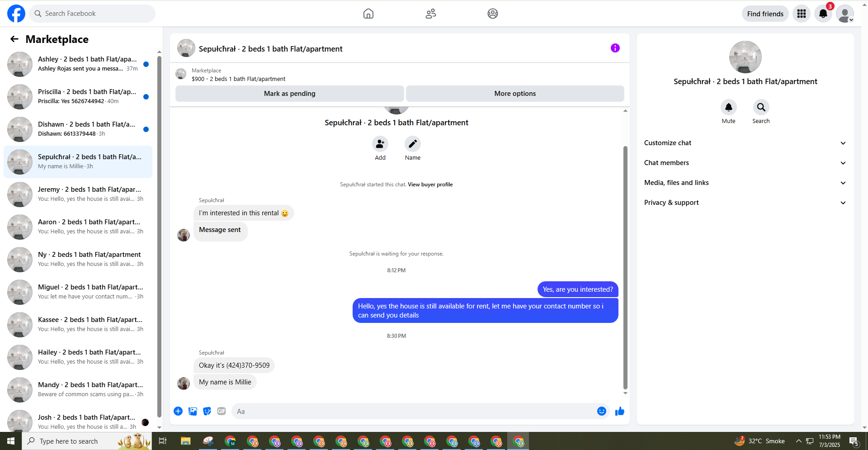This screenshot has height=450, width=868.
Task: Click the Find friends button
Action: click(x=765, y=14)
